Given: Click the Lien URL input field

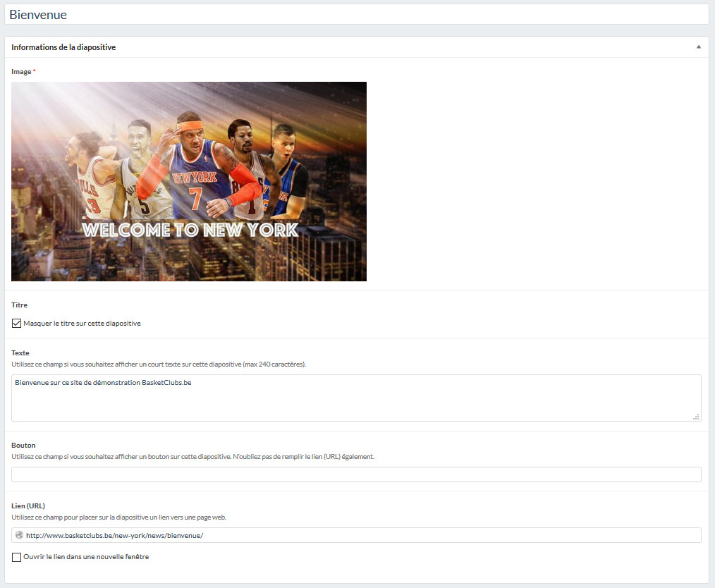Looking at the screenshot, I should coord(356,535).
